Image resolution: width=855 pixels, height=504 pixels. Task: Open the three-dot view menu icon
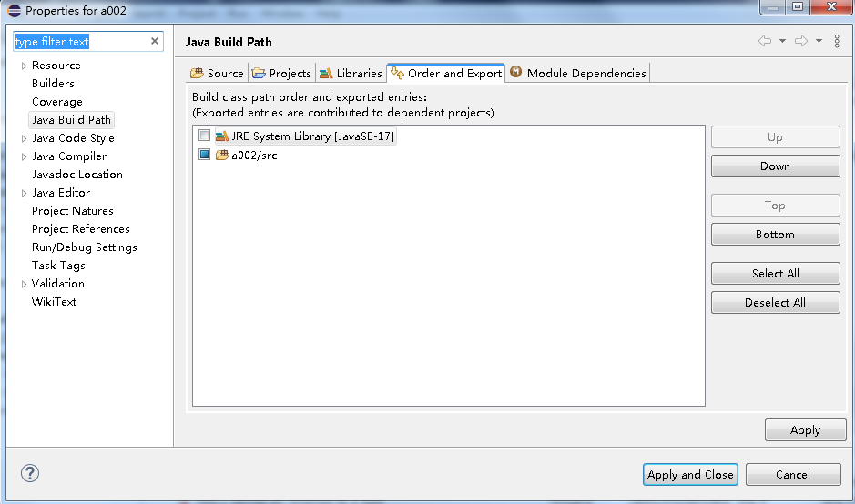(837, 42)
